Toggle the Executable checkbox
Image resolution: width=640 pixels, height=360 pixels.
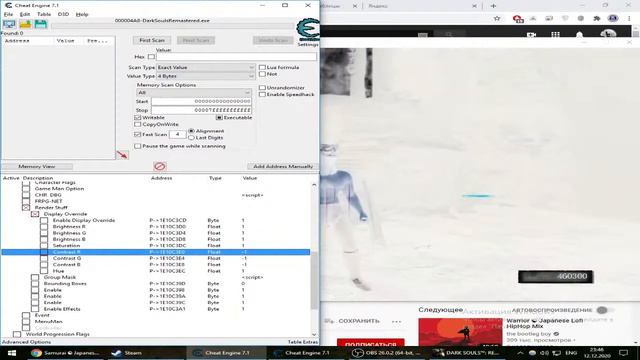tap(219, 118)
